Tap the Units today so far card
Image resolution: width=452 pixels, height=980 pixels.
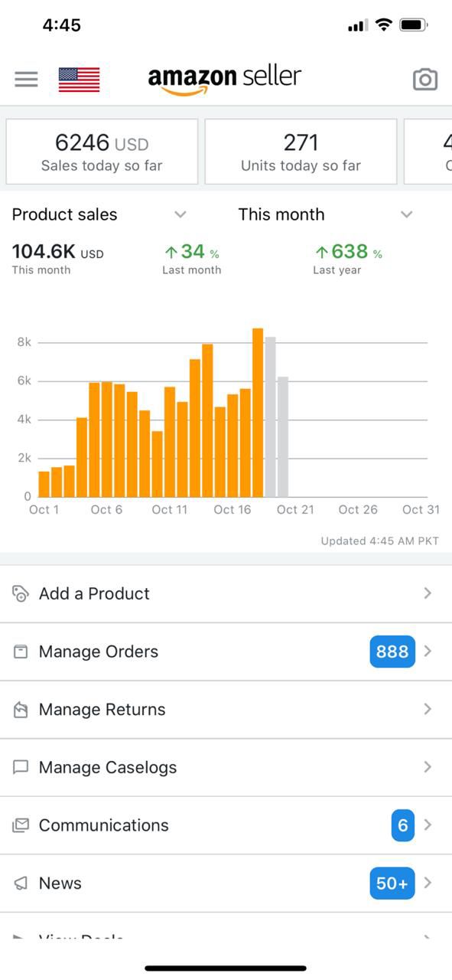[x=301, y=152]
